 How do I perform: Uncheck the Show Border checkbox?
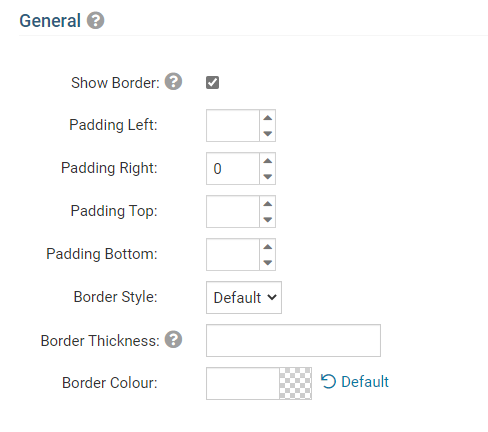[212, 83]
